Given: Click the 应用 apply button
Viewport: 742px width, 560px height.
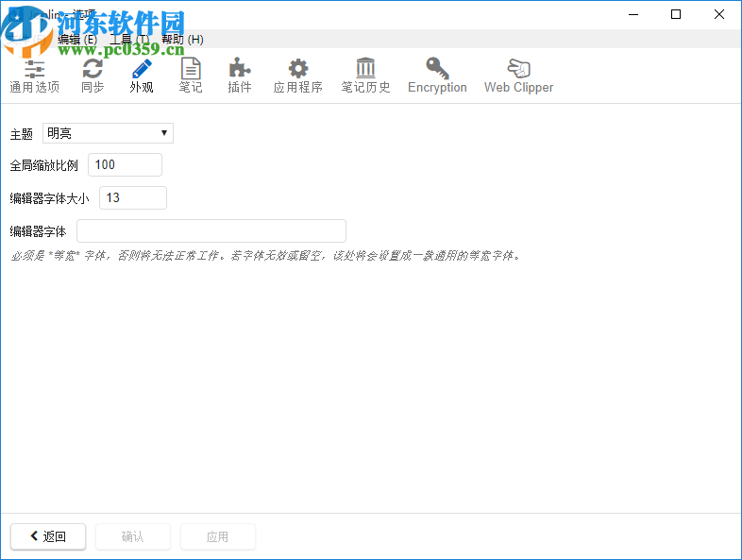Looking at the screenshot, I should (x=218, y=536).
